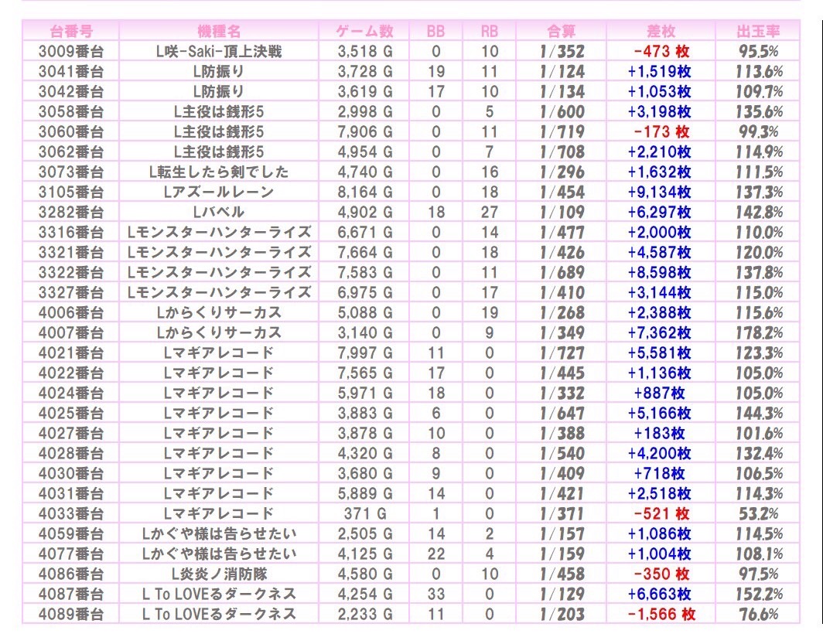Click the 出玉率 column header
Screen dimensions: 823x644
coord(758,32)
